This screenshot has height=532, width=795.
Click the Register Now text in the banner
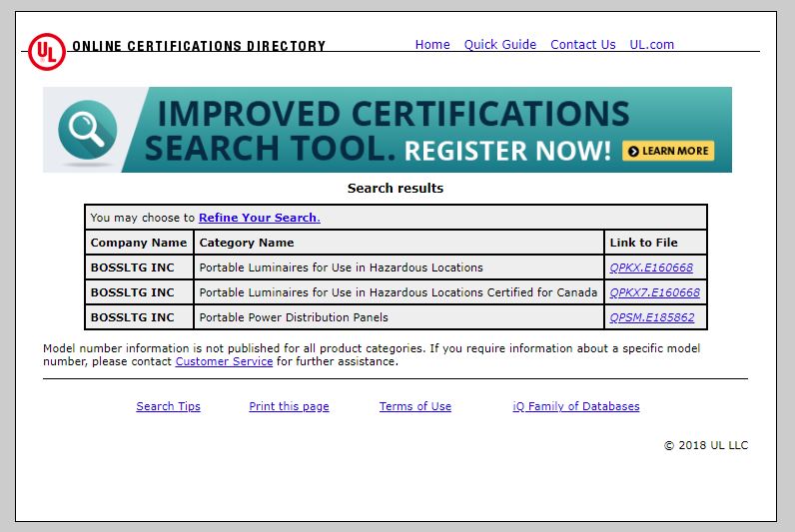(x=507, y=151)
